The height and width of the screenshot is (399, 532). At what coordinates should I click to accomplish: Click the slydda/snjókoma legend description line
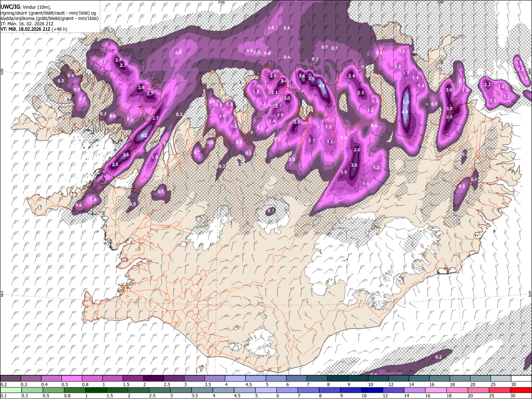coord(49,18)
